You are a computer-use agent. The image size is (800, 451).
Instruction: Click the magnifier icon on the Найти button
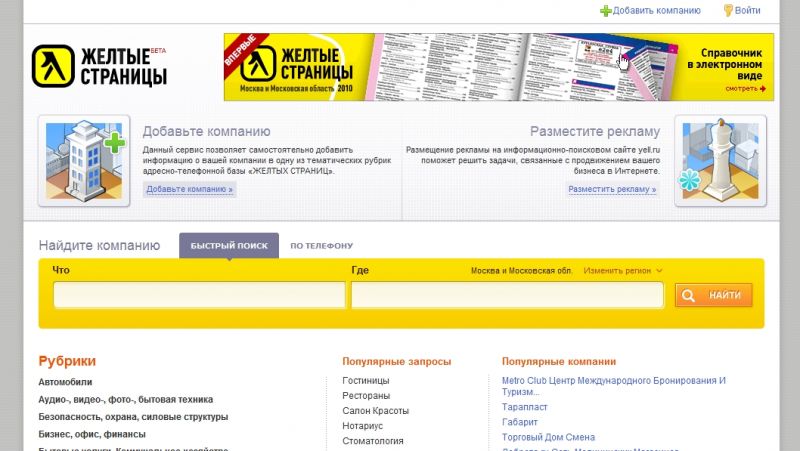pyautogui.click(x=688, y=295)
